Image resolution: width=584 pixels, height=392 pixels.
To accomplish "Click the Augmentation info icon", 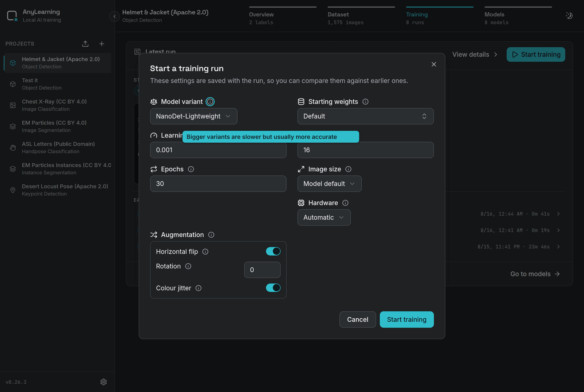I will tap(211, 235).
